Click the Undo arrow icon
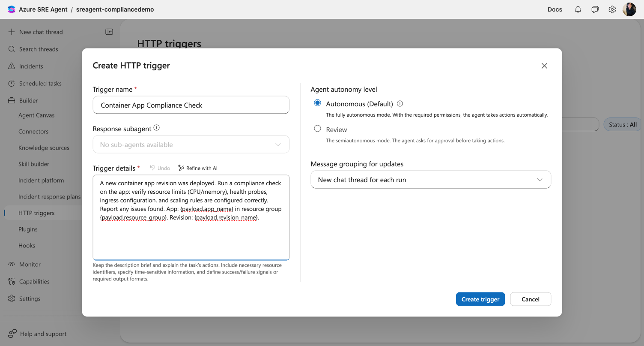644x346 pixels. (x=152, y=168)
